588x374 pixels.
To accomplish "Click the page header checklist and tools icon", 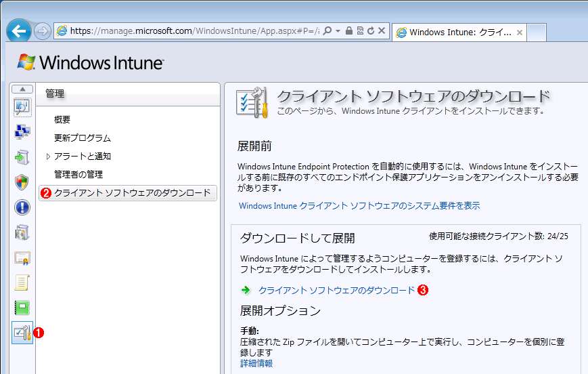I will (x=252, y=102).
